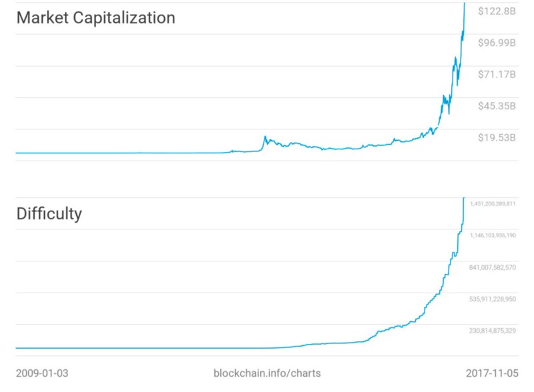The height and width of the screenshot is (392, 534).
Task: Click the top end of the Difficulty line
Action: [x=463, y=199]
